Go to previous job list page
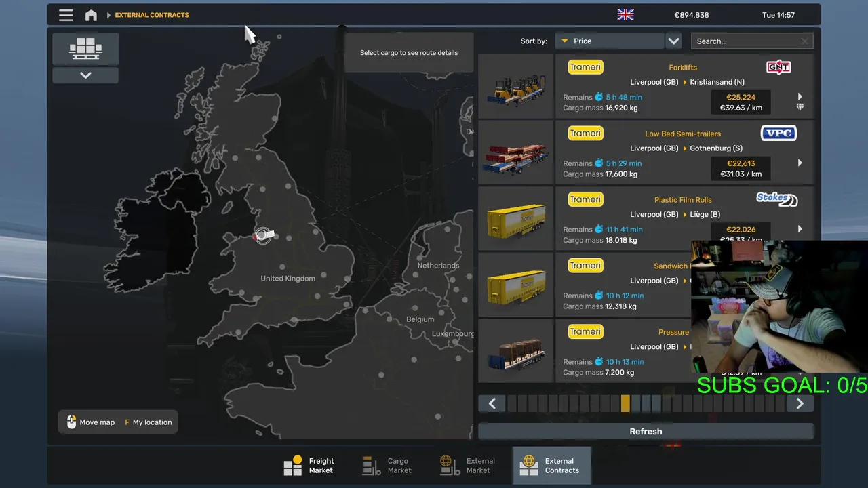The width and height of the screenshot is (868, 488). click(492, 404)
